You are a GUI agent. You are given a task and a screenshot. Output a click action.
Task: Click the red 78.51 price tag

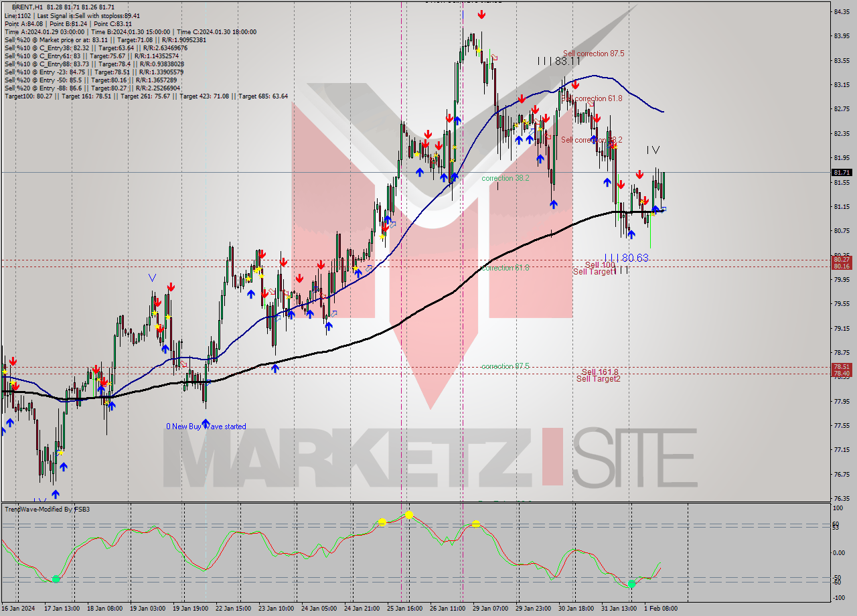[x=842, y=367]
